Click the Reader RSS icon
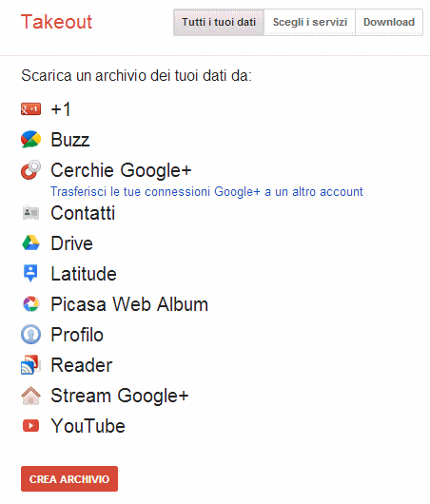This screenshot has height=504, width=430. coord(30,365)
